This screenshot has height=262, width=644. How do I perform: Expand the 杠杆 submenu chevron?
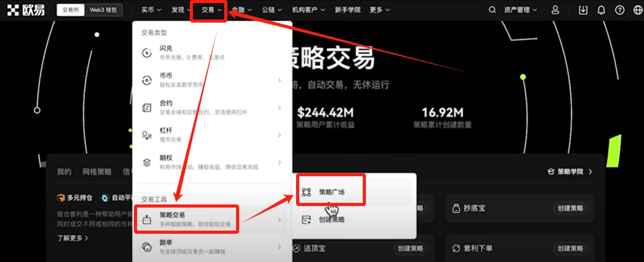280,135
